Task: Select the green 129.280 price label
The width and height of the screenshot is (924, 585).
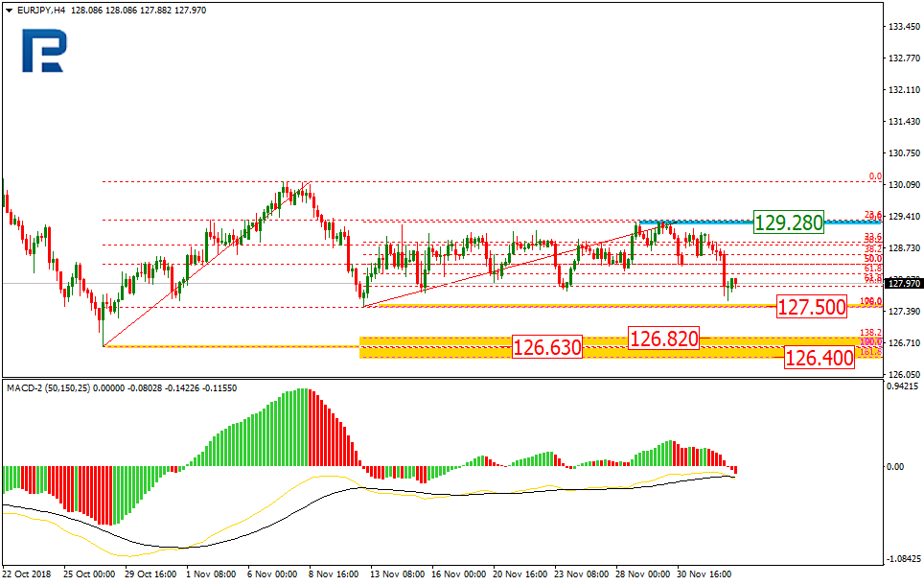Action: [788, 222]
